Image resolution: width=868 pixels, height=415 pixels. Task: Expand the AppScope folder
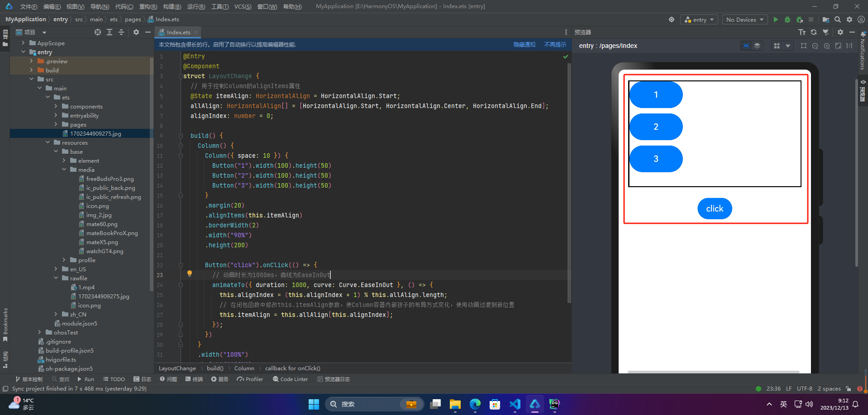click(23, 43)
